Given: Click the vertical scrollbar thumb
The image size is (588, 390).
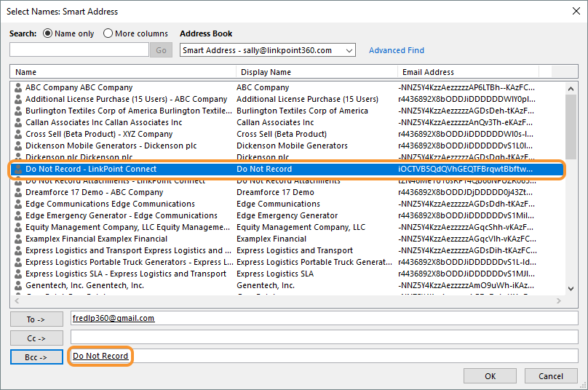Looking at the screenshot, I should (571, 127).
